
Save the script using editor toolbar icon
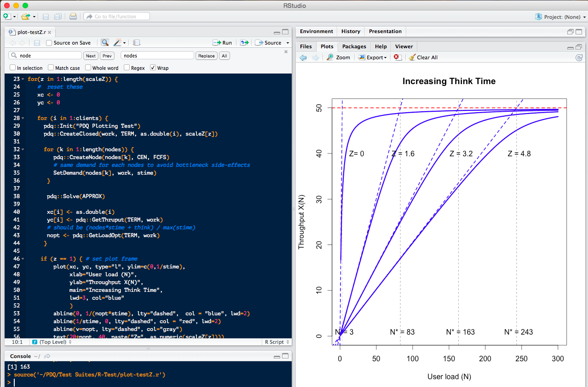pos(37,43)
